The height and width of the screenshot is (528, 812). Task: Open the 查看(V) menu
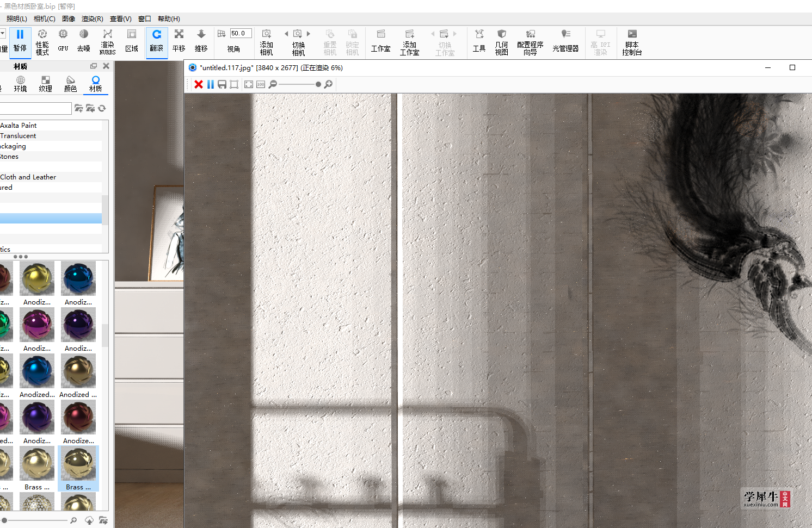tap(121, 19)
